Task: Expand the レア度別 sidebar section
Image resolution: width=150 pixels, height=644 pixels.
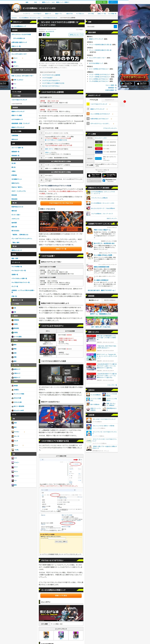Action: [x=24, y=304]
